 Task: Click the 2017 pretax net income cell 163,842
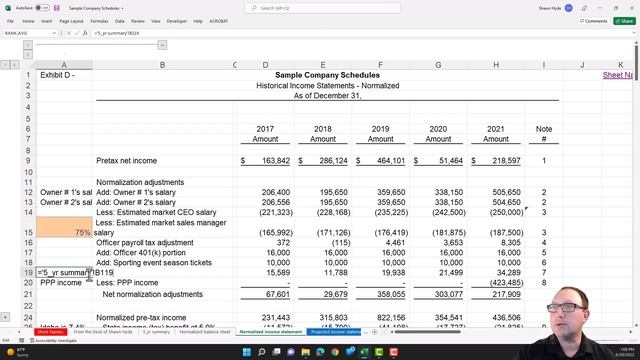265,161
